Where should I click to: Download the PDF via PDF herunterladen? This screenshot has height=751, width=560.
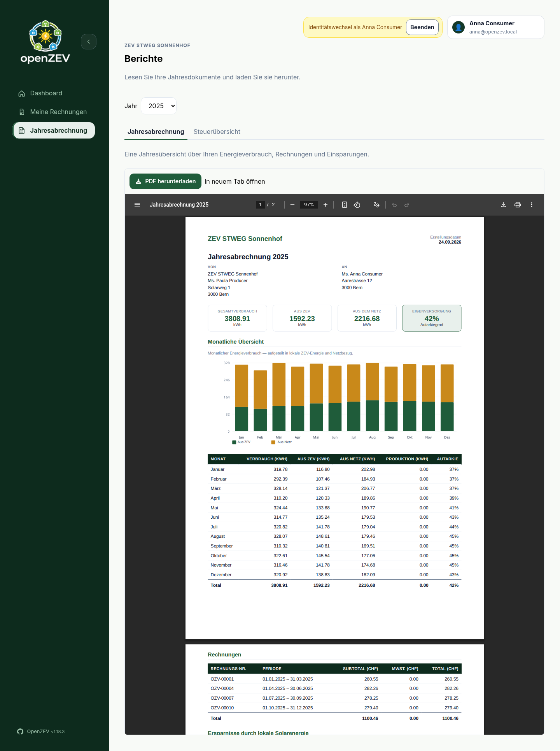point(165,181)
